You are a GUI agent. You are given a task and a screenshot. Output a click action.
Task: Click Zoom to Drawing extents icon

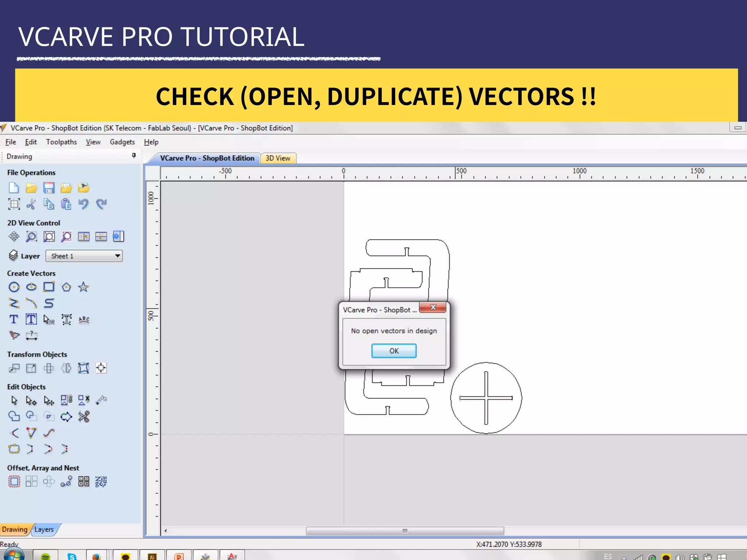point(49,237)
